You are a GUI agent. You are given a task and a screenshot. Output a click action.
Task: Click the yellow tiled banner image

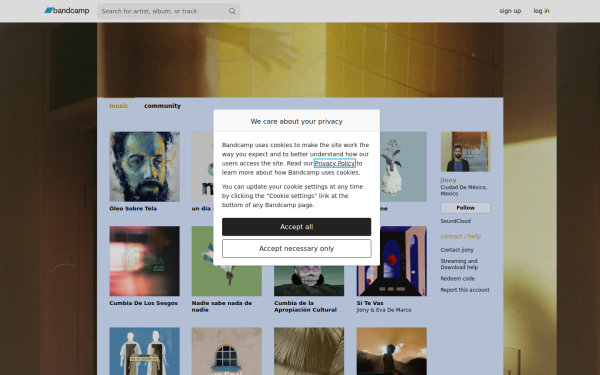tap(300, 59)
